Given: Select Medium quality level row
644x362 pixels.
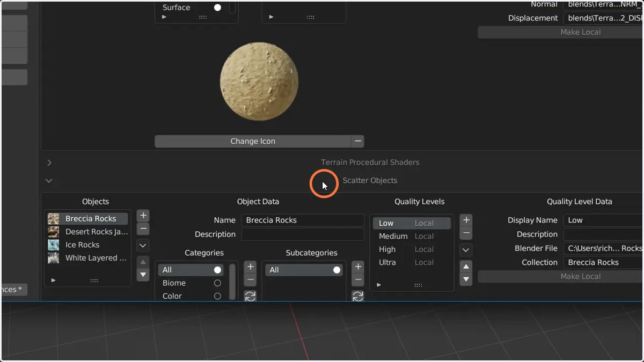Looking at the screenshot, I should [412, 236].
